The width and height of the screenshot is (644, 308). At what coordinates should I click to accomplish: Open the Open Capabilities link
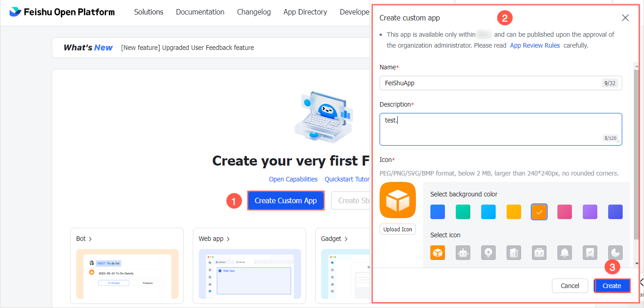coord(293,179)
